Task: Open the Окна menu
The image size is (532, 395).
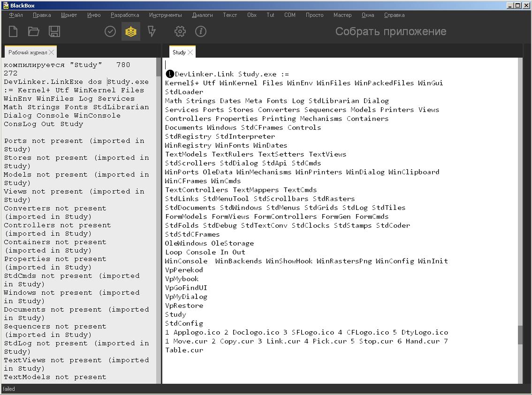Action: 368,15
